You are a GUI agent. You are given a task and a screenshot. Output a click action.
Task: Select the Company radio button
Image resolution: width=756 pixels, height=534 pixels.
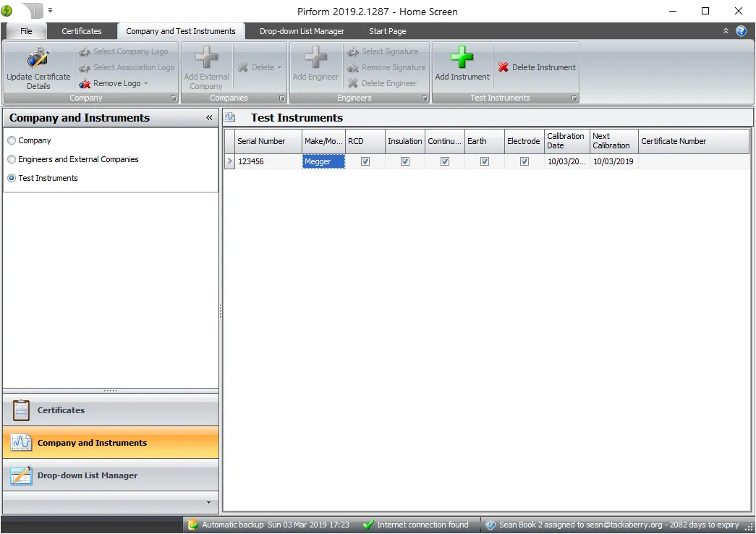[x=12, y=140]
